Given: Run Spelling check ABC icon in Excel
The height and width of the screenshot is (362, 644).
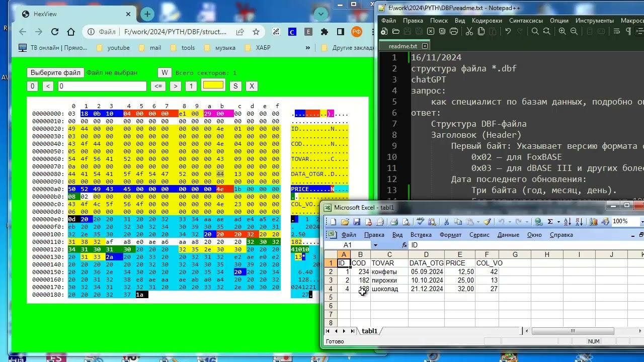Looking at the screenshot, I should point(420,222).
